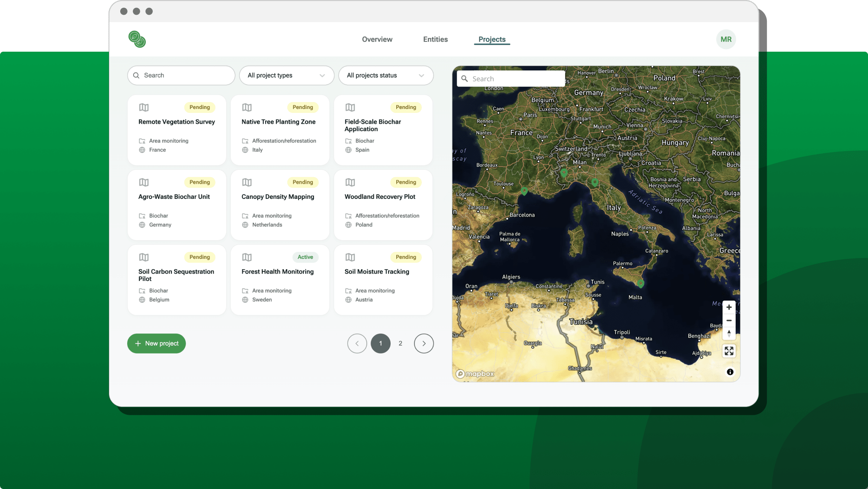
Task: Click the project Search input field
Action: [181, 75]
